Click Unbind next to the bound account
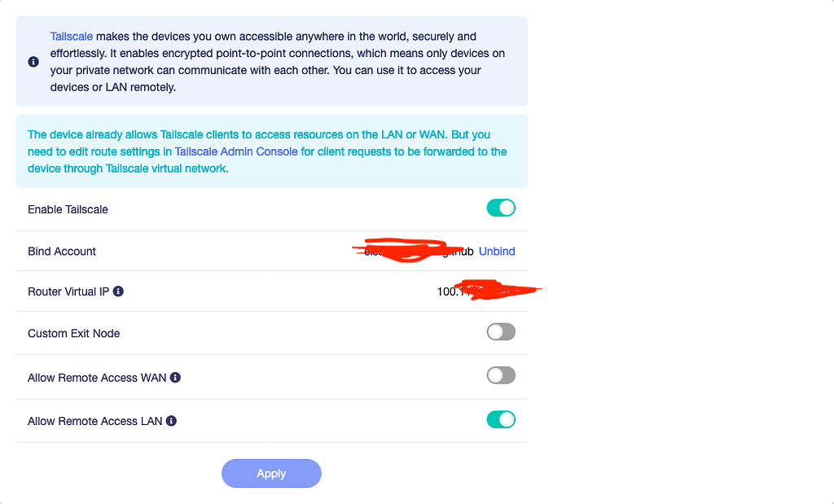Screen dimensions: 834x504 point(497,252)
